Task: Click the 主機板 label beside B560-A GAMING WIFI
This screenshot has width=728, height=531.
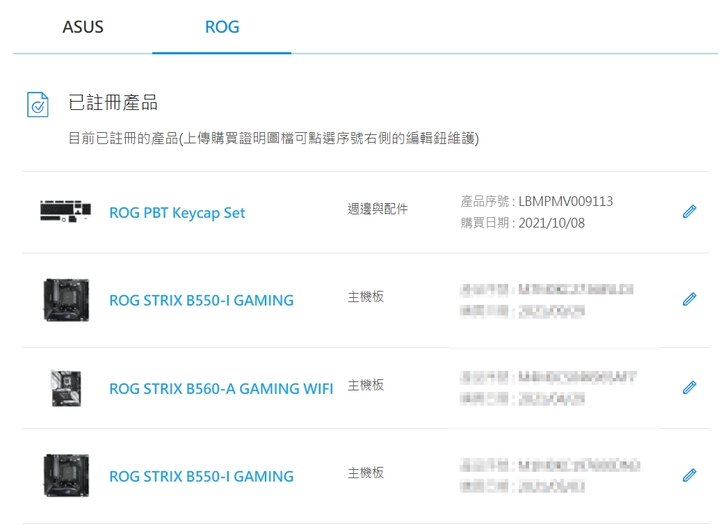Action: (x=366, y=385)
